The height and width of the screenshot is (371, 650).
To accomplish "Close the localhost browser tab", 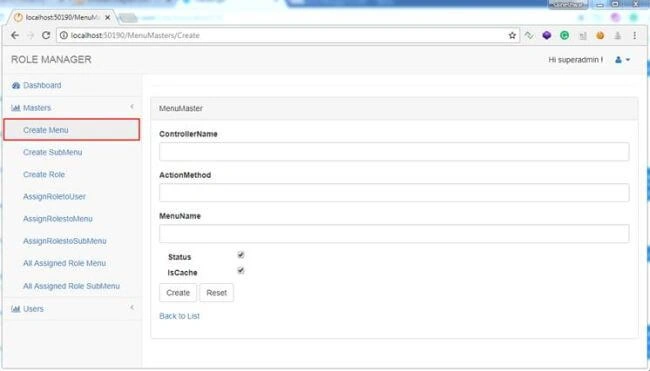I will (108, 17).
